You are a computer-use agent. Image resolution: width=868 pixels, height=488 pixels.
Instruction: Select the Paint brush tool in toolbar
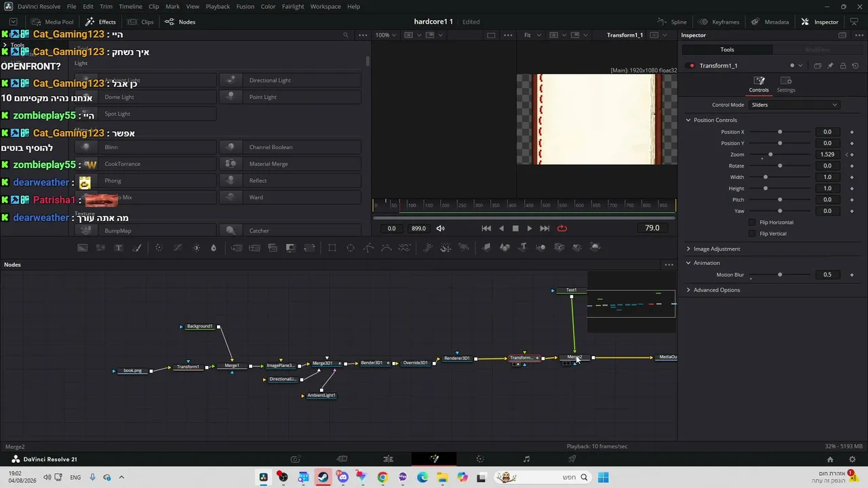[x=137, y=247]
